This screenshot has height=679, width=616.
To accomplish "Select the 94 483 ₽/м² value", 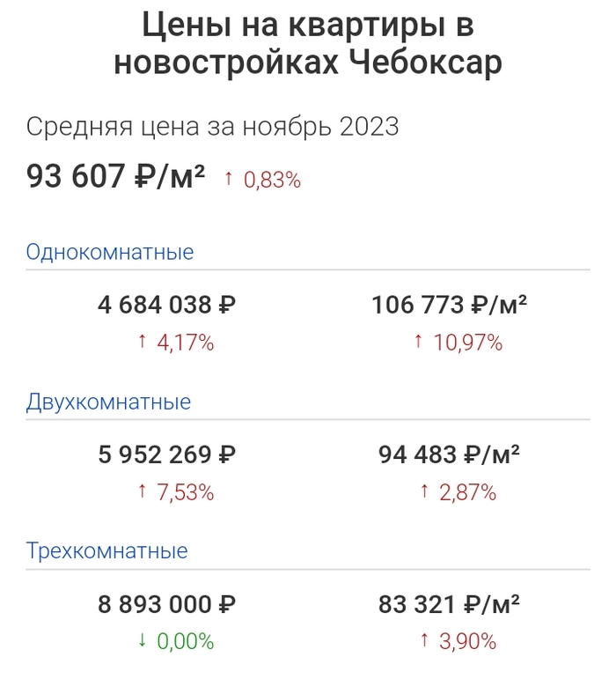I will pos(450,455).
